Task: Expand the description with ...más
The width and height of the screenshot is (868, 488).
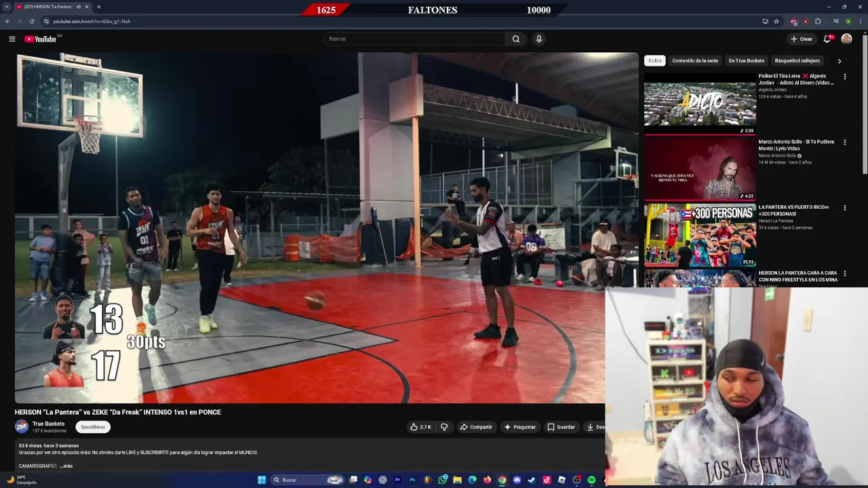Action: 66,466
